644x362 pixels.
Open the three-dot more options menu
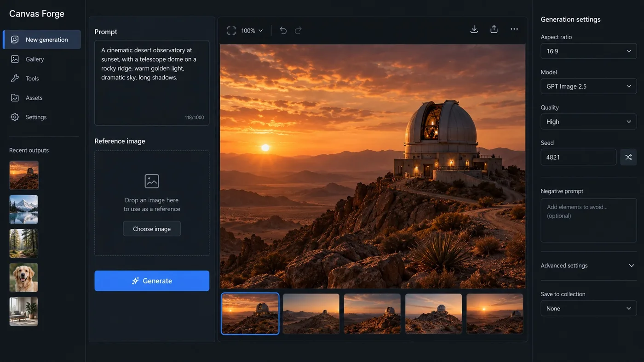[514, 29]
